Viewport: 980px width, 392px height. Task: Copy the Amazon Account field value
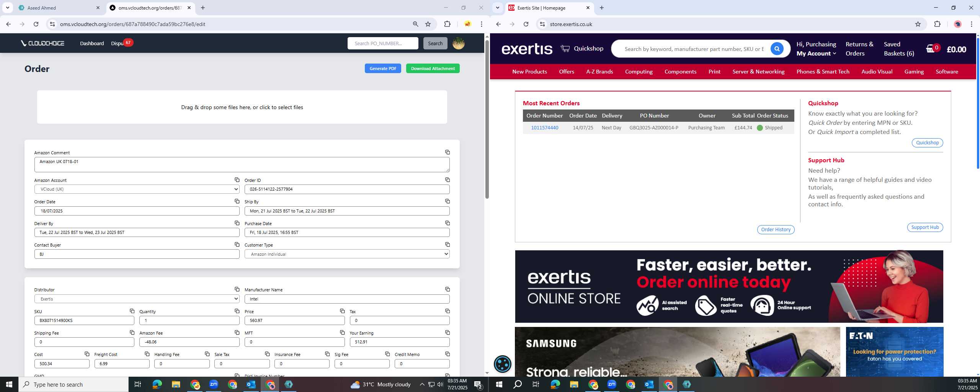(237, 180)
